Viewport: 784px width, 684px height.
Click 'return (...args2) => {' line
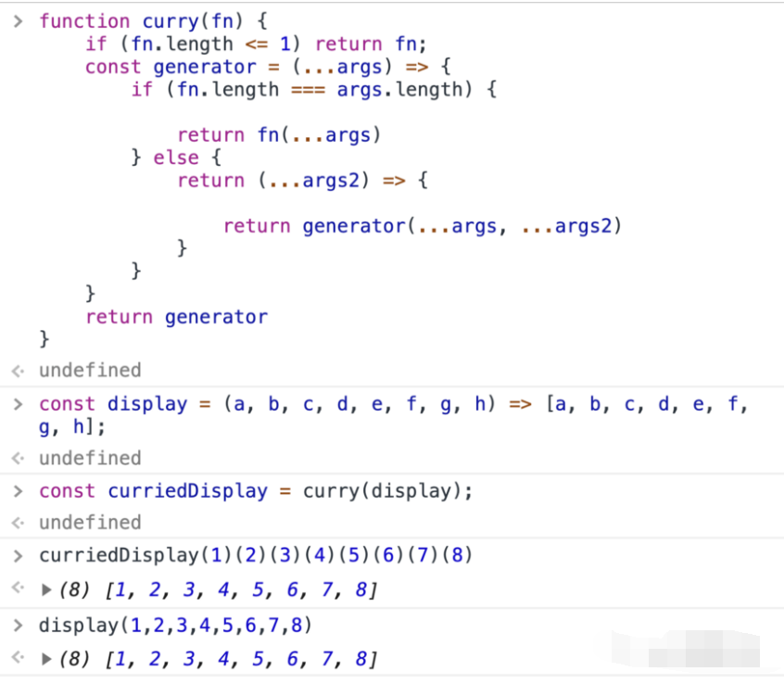coord(302,181)
